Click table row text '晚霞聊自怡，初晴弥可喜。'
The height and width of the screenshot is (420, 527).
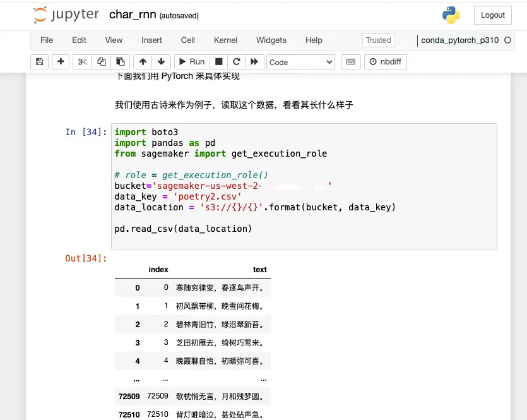(221, 361)
